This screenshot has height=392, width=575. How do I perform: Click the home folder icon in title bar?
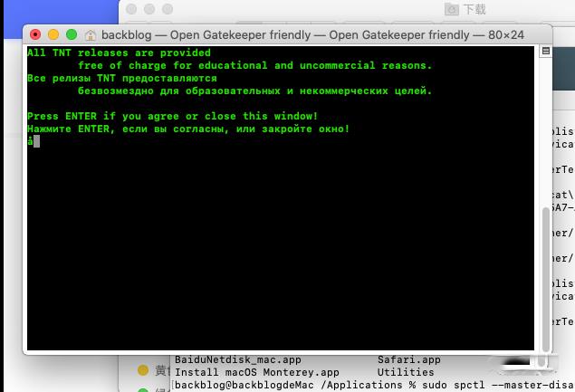[91, 35]
